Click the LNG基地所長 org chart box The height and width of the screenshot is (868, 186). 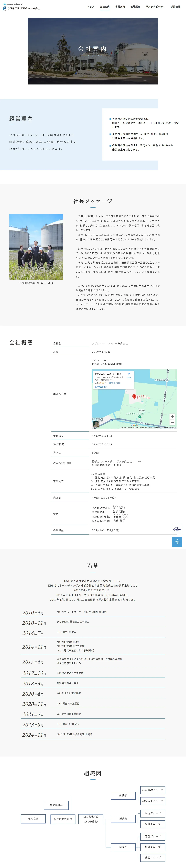pyautogui.click(x=91, y=819)
